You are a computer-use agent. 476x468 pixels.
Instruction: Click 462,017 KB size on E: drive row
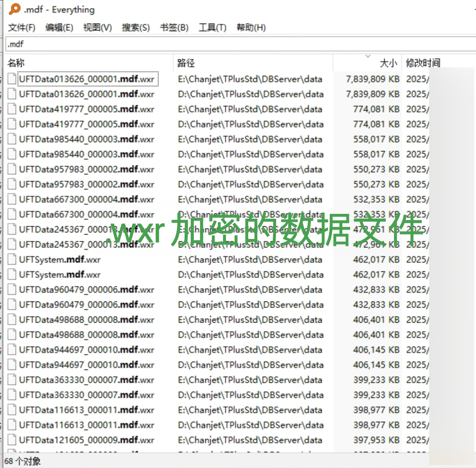(376, 260)
